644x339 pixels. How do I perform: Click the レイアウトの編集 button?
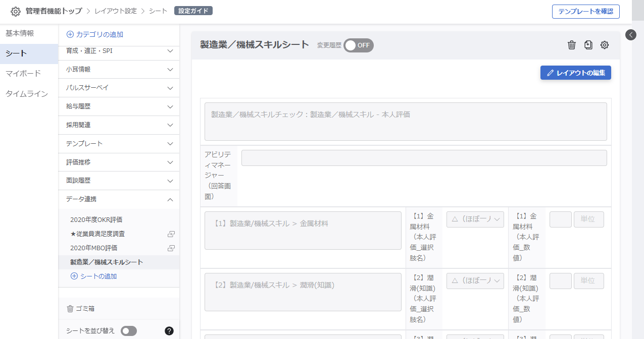click(x=575, y=73)
